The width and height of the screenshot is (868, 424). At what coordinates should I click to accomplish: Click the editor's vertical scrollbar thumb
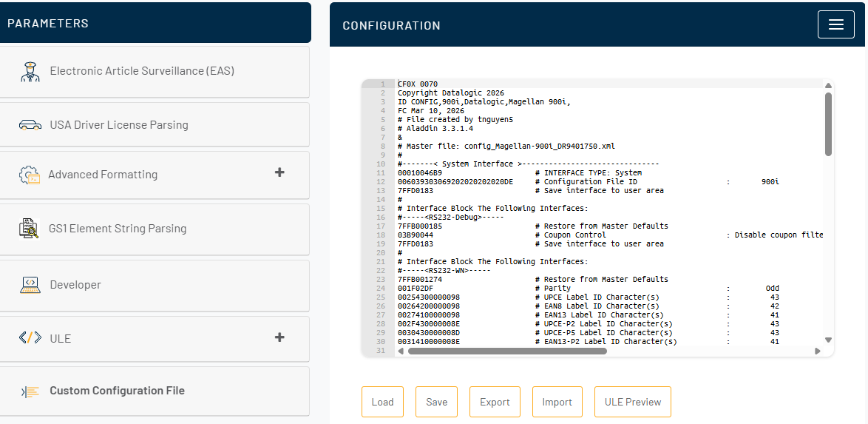pos(828,124)
